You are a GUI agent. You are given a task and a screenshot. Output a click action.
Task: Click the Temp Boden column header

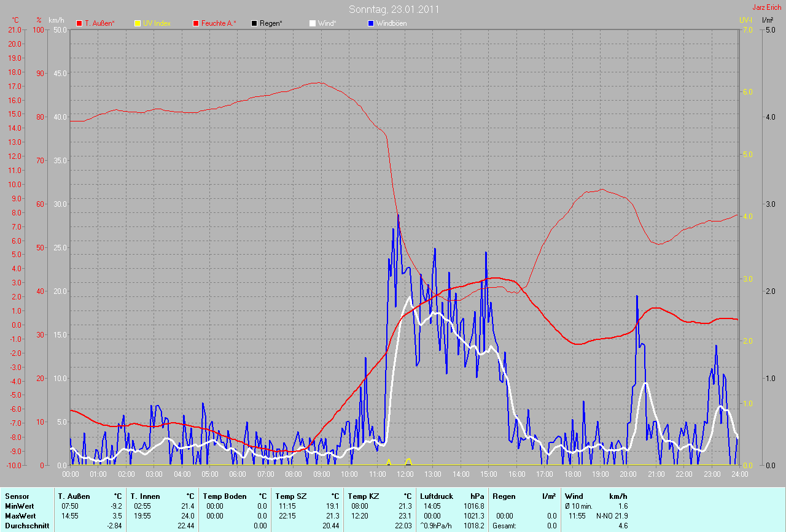coord(224,496)
